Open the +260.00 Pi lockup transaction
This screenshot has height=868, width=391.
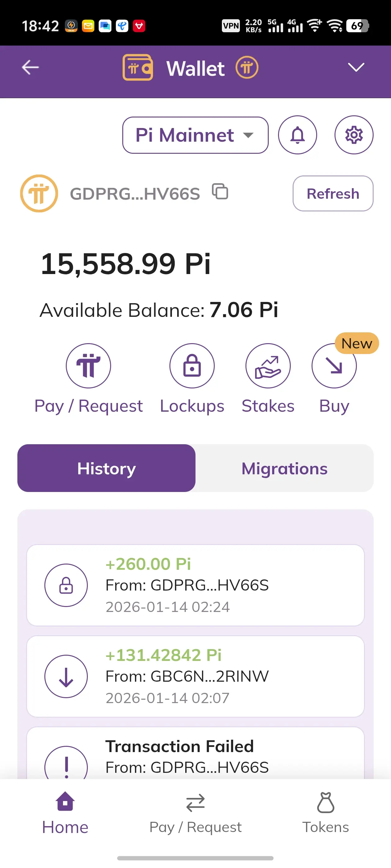195,585
